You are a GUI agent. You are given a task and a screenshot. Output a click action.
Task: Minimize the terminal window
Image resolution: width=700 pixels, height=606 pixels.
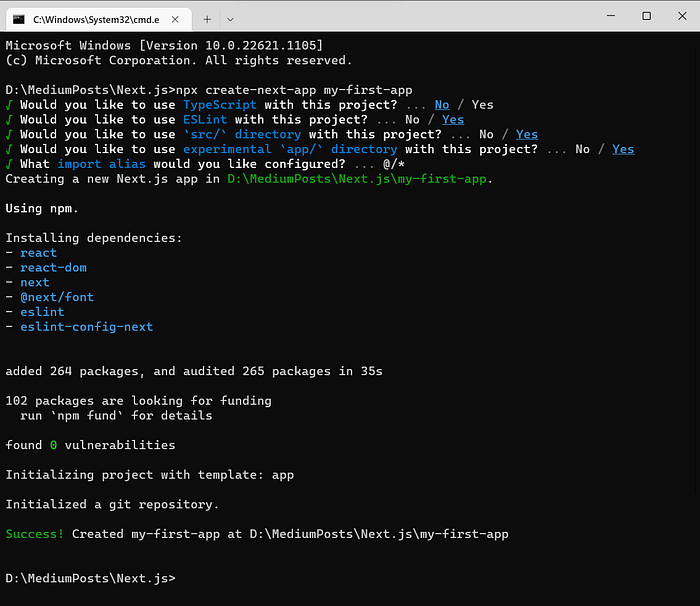[611, 16]
